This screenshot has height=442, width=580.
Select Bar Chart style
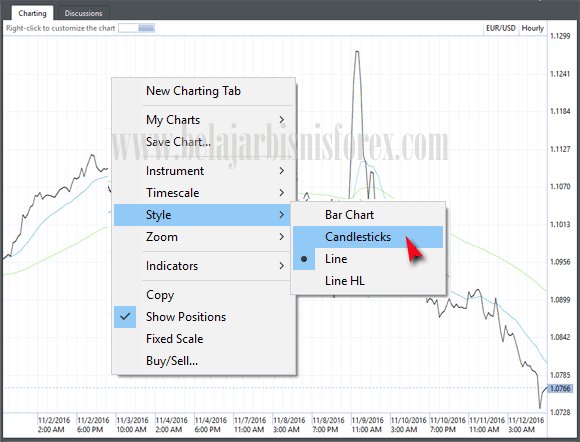click(x=368, y=215)
